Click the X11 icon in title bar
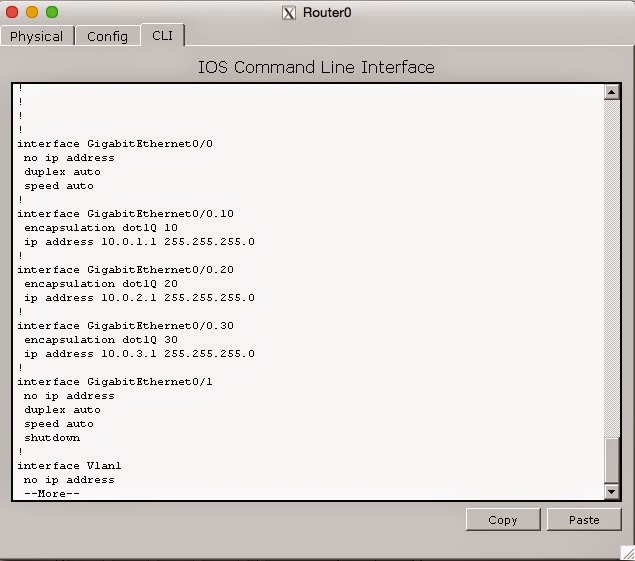This screenshot has width=635, height=561. coord(289,13)
